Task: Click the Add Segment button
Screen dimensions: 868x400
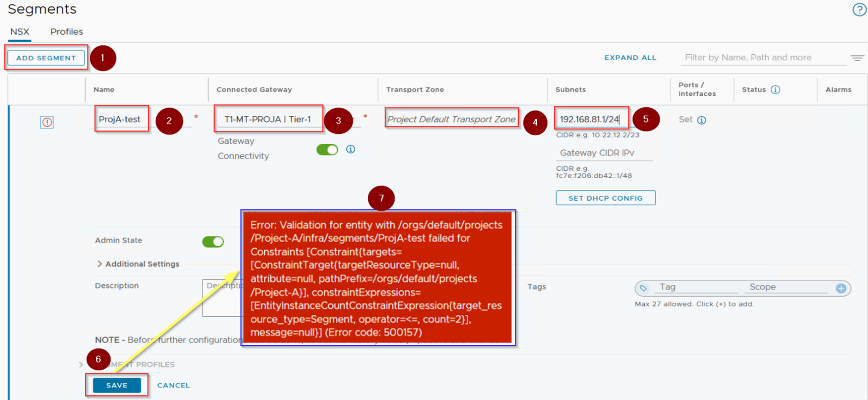Action: (x=46, y=58)
